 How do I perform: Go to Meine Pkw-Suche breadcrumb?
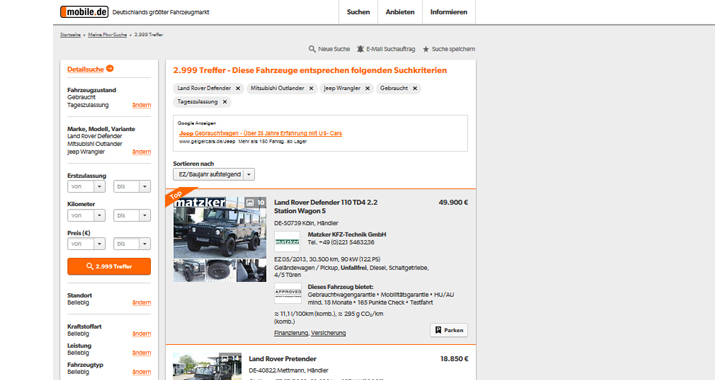pyautogui.click(x=107, y=35)
